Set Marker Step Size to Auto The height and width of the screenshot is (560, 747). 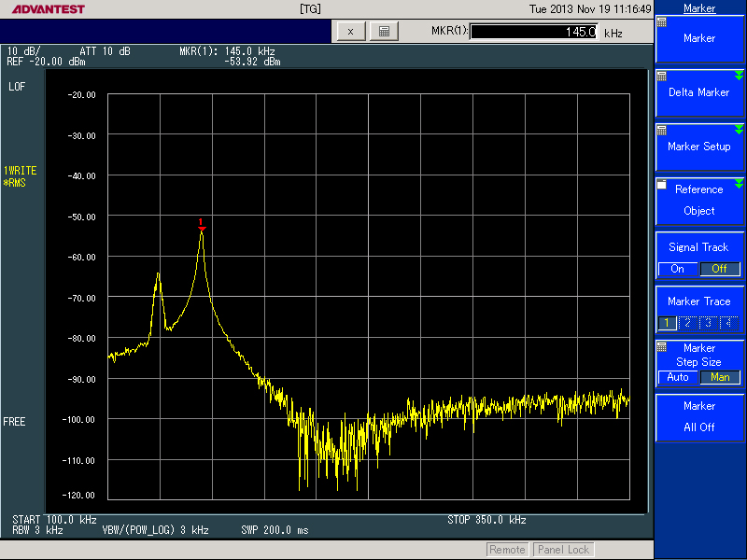click(678, 377)
